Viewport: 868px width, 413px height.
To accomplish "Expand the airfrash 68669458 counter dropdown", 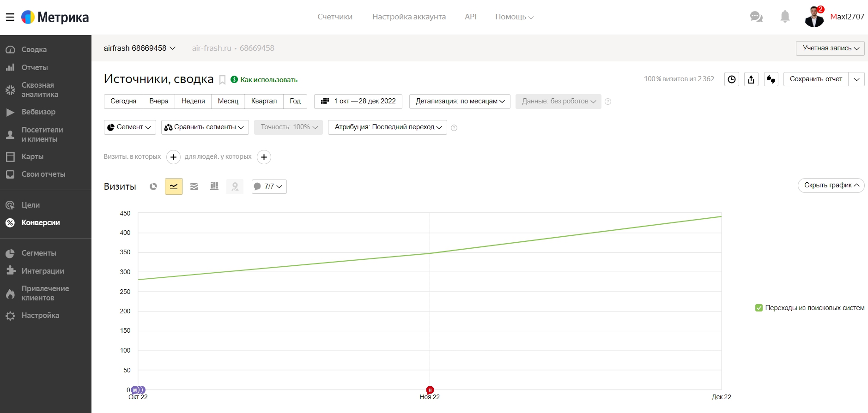I will 140,48.
